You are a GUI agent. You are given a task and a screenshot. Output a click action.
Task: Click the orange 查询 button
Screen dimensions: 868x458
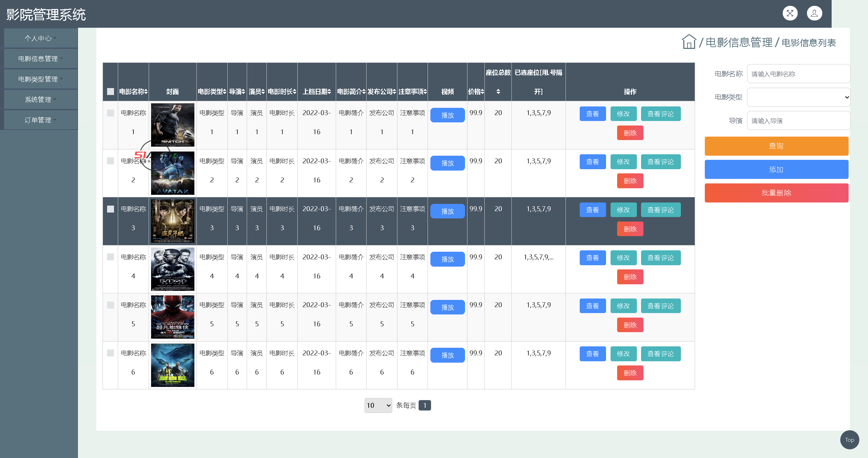(776, 146)
